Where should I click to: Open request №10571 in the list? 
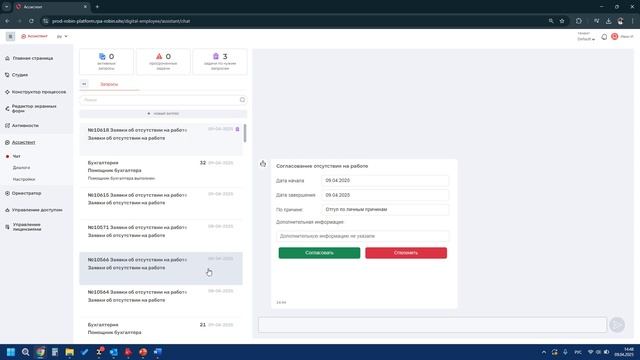[x=161, y=236]
